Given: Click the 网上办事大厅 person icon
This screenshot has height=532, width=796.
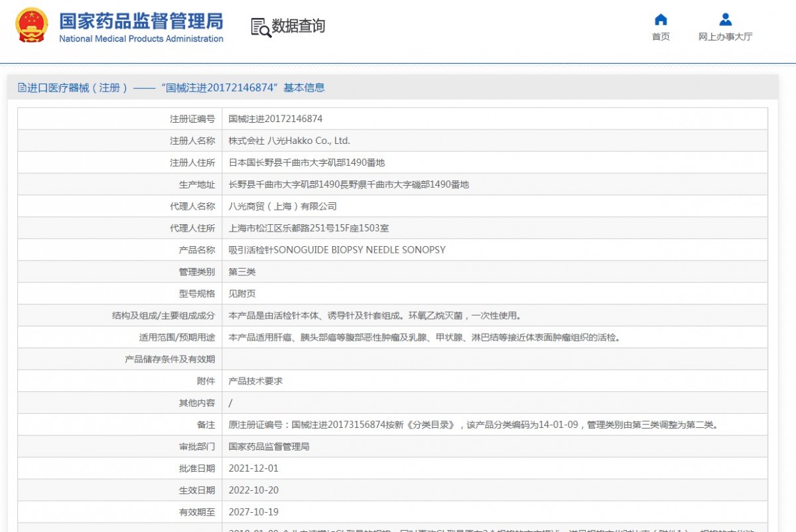Looking at the screenshot, I should (726, 19).
